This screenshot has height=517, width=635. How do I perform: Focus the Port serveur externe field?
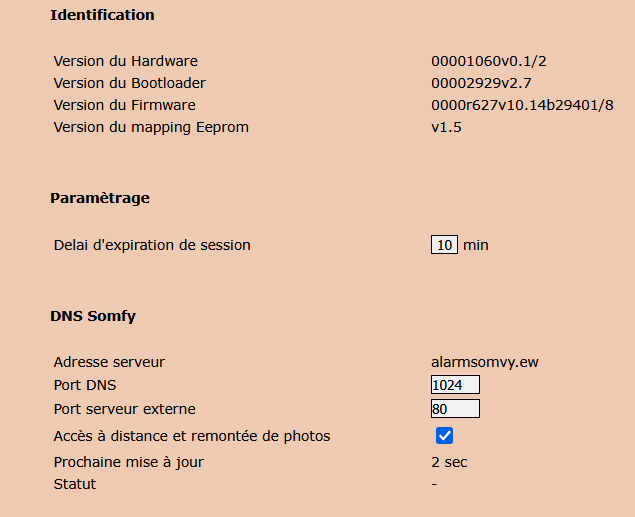(455, 408)
